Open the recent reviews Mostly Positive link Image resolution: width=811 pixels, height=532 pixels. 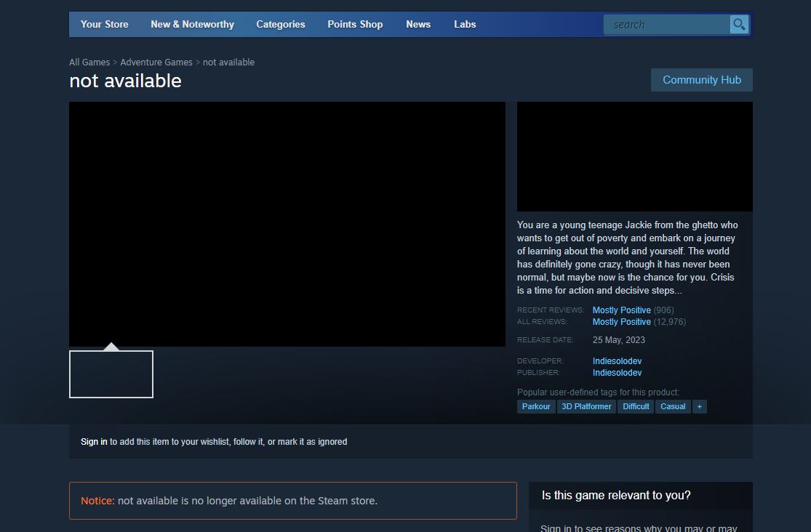tap(622, 310)
